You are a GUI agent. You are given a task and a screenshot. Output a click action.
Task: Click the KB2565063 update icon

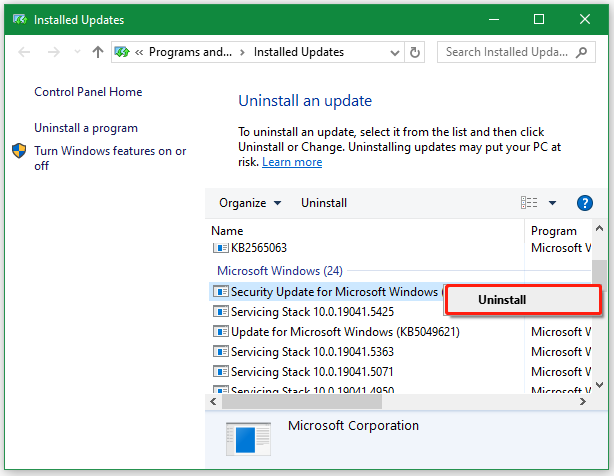pyautogui.click(x=220, y=247)
